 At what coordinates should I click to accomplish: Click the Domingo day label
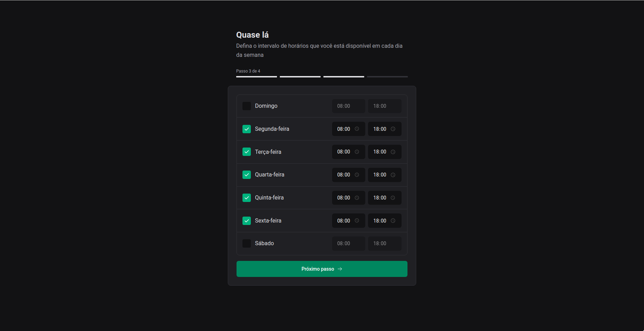tap(266, 106)
